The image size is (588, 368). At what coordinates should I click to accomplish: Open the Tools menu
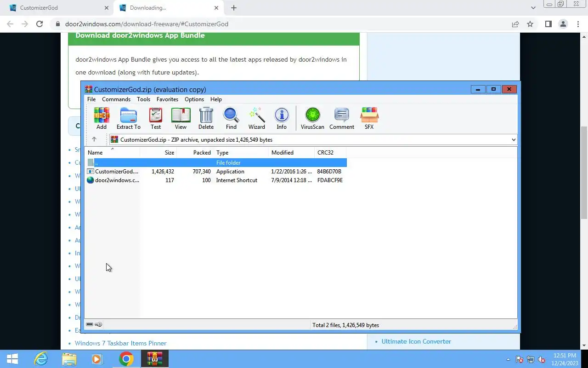(143, 99)
